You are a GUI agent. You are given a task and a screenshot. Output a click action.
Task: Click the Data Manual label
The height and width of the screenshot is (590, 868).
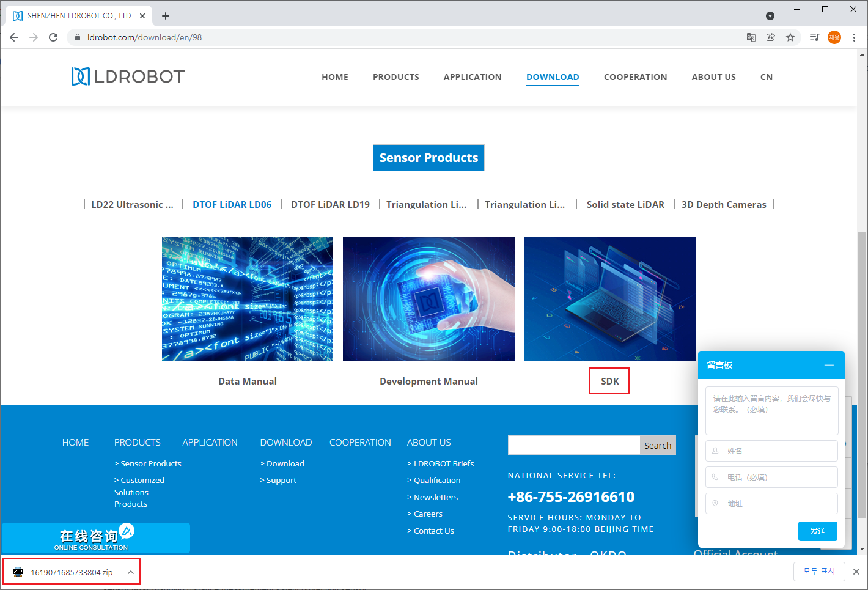[x=248, y=381]
